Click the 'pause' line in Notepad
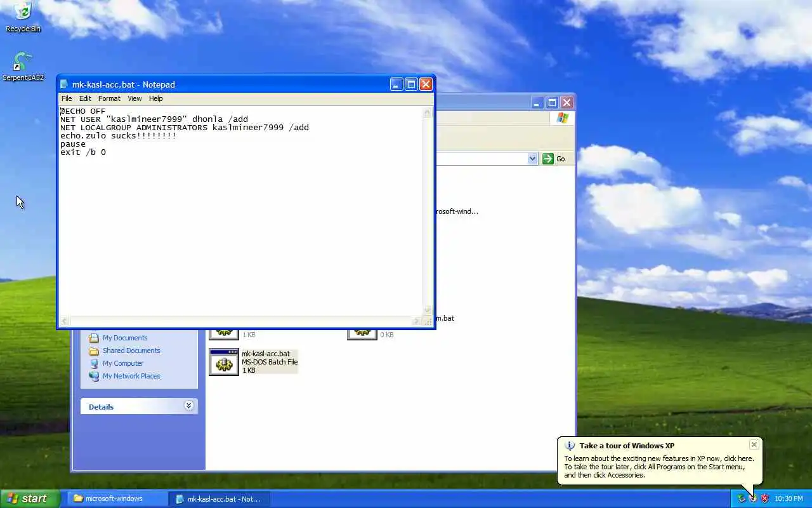Image resolution: width=812 pixels, height=508 pixels. point(73,144)
